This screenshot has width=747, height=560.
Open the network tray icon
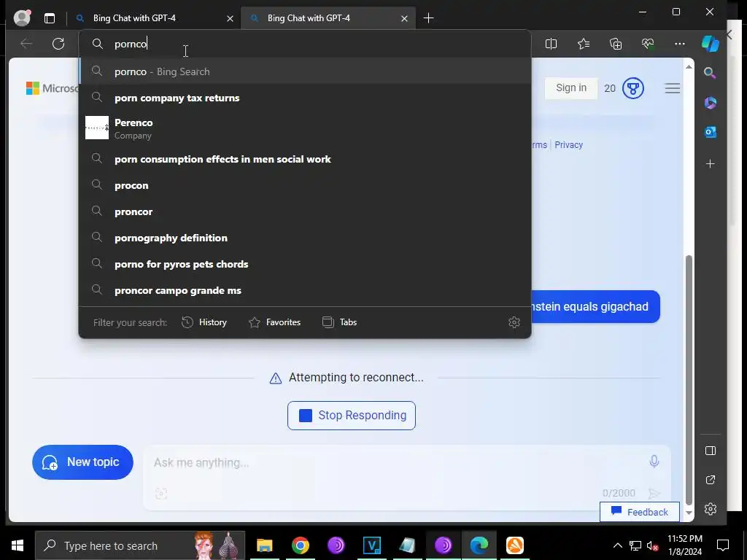click(x=635, y=545)
